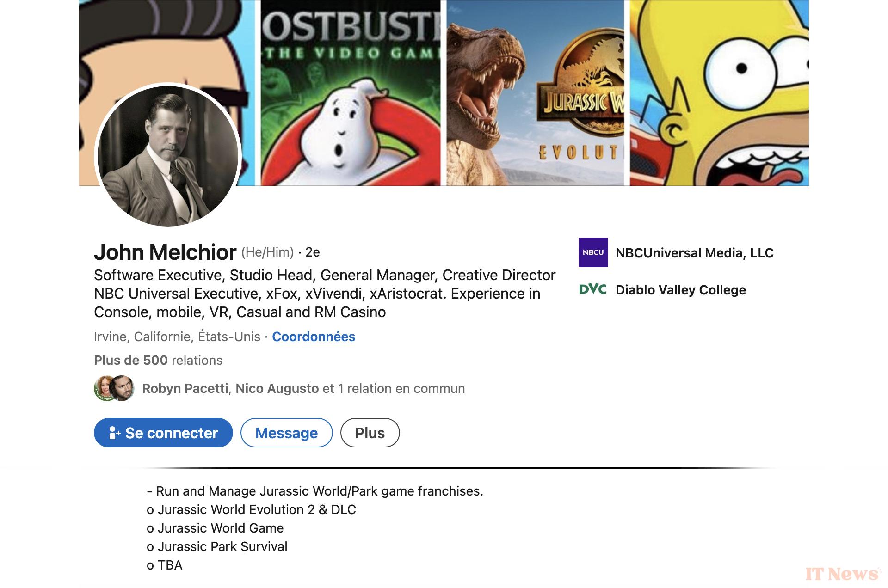Open NBCUniversal Media, LLC company link

click(x=694, y=253)
